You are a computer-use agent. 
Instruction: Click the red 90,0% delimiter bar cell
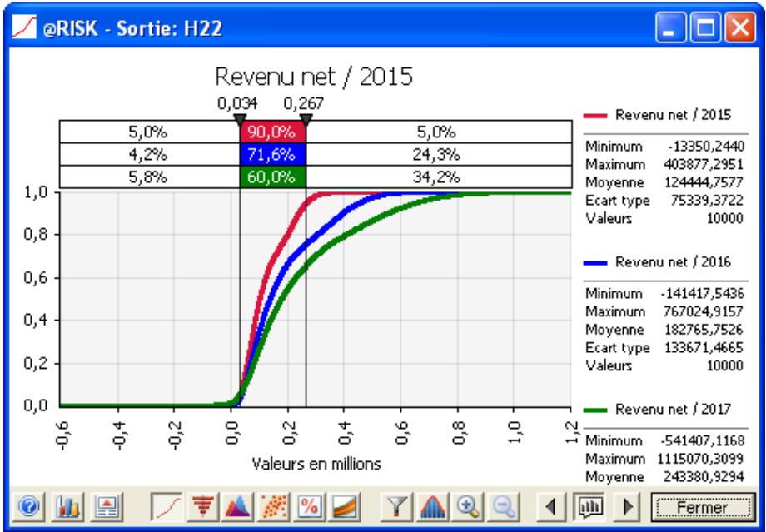coord(273,131)
